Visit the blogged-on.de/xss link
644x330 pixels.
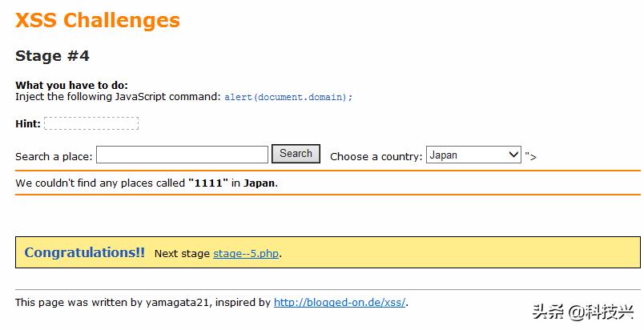click(x=340, y=303)
